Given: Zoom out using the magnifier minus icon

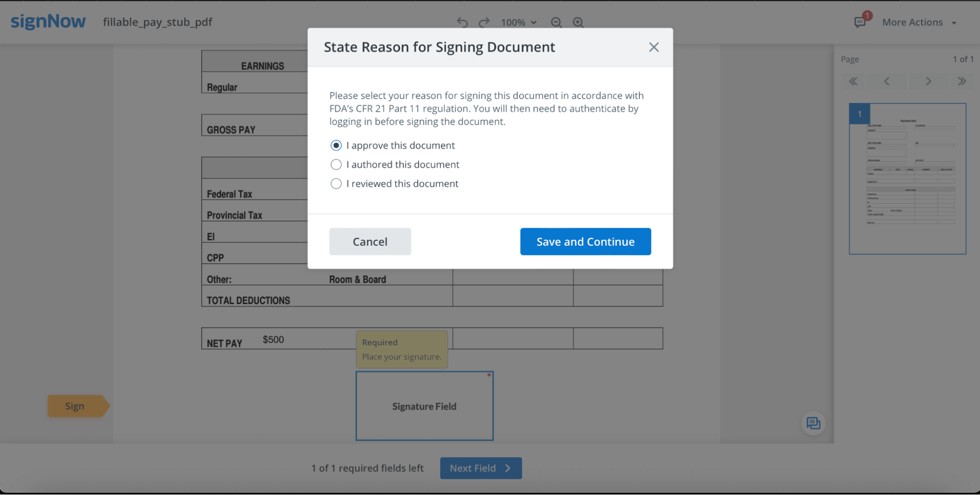Looking at the screenshot, I should tap(556, 23).
